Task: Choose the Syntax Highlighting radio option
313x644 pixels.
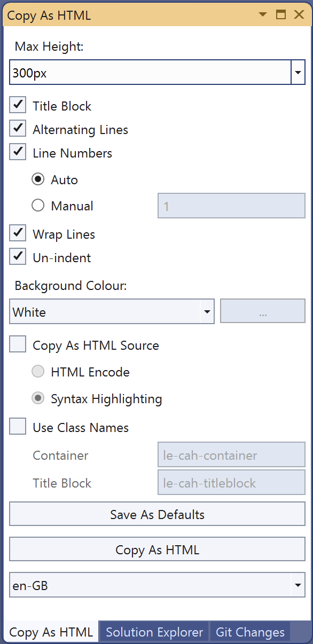Action: [38, 398]
